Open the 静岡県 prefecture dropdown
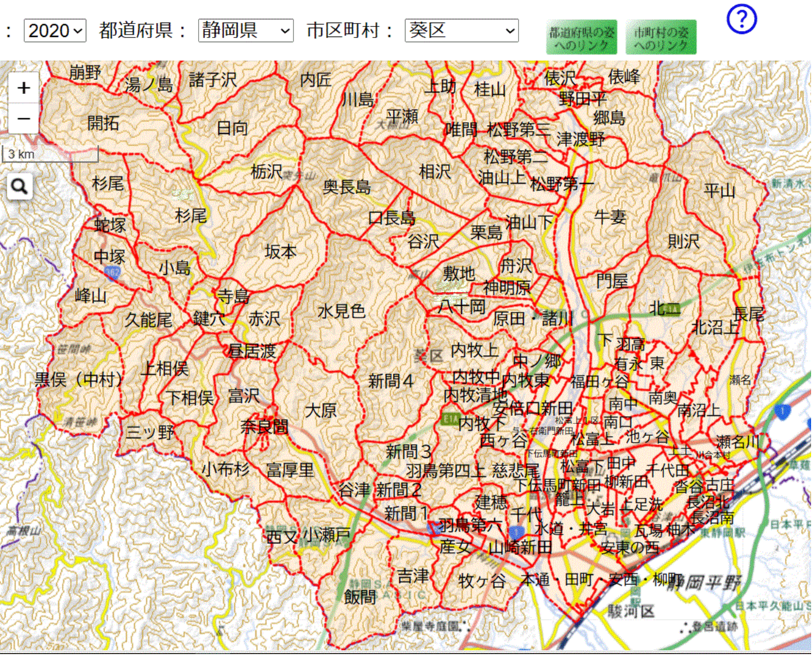The width and height of the screenshot is (812, 655). pos(246,31)
